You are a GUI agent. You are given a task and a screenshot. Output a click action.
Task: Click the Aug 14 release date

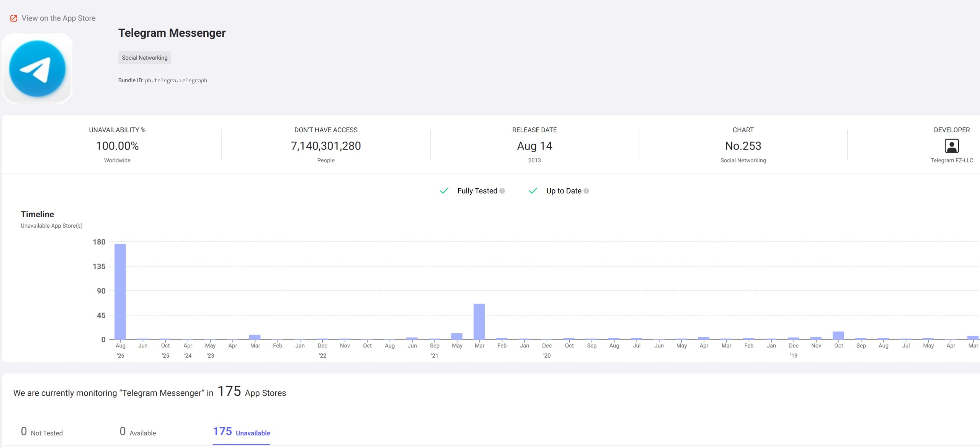pos(534,146)
